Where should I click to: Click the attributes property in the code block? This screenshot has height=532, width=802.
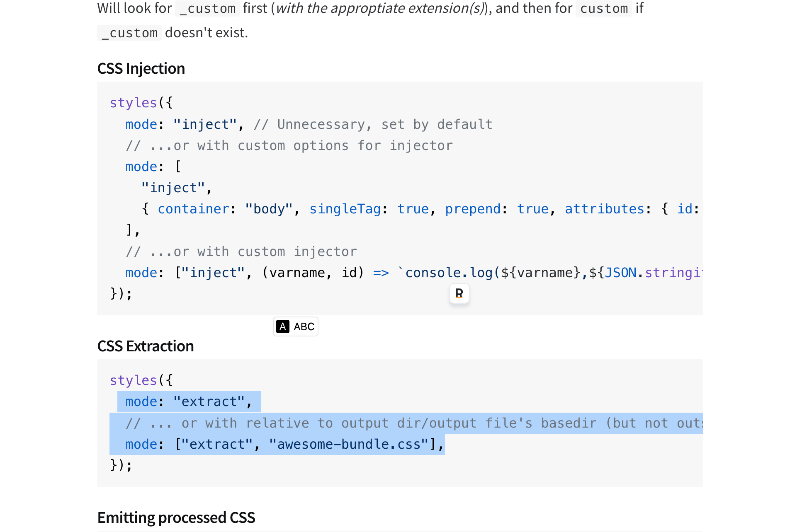[x=604, y=209]
